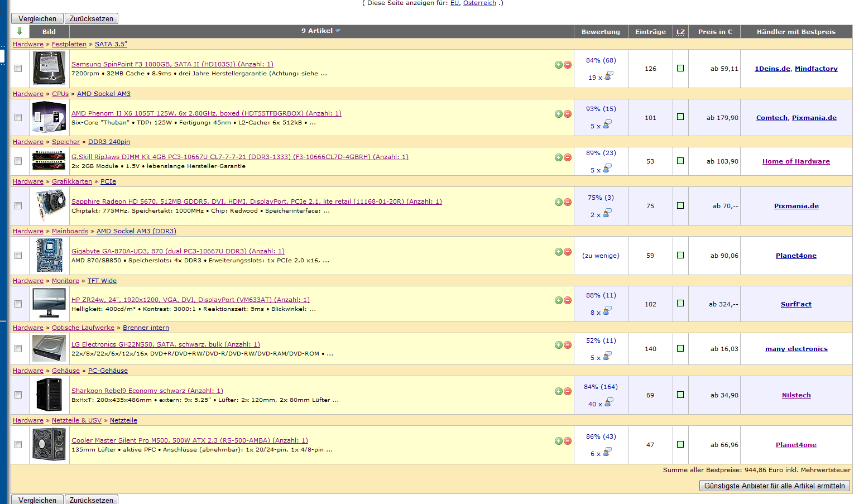The height and width of the screenshot is (504, 859).
Task: Click minus icon for Sharkoon Rebel9 case
Action: click(568, 391)
